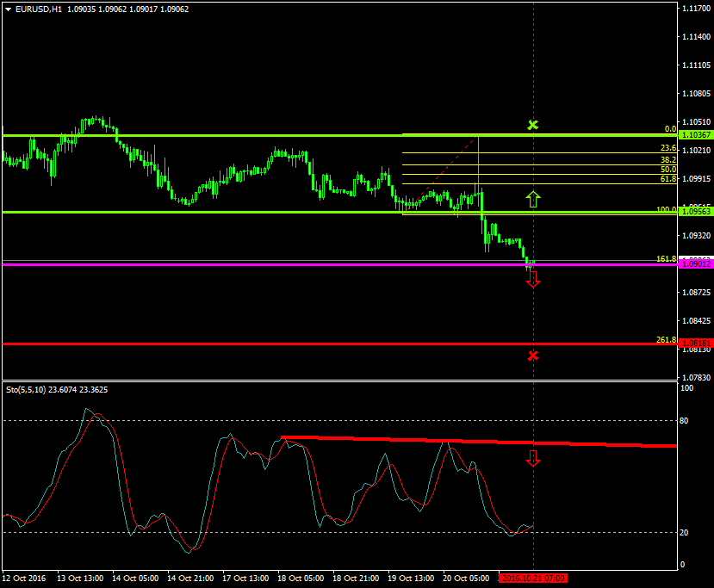Select the red down arrow below the magenta line

point(532,279)
